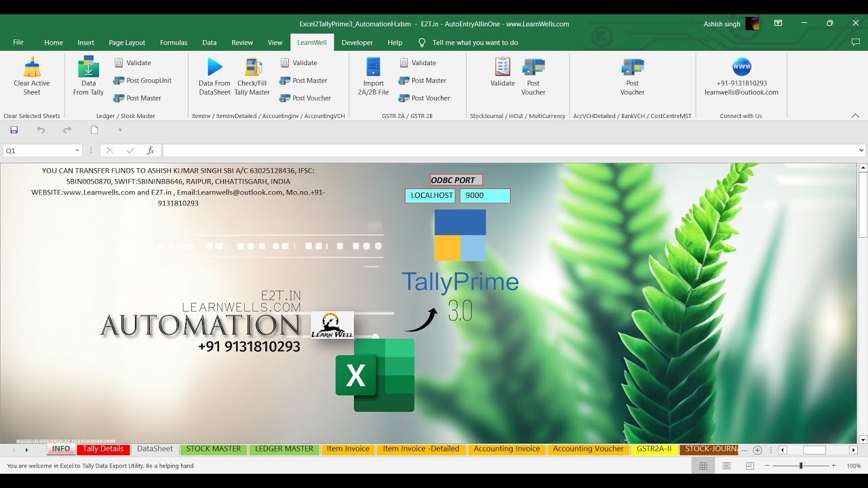Click the www Connect with Us icon
The image size is (868, 488).
point(742,67)
